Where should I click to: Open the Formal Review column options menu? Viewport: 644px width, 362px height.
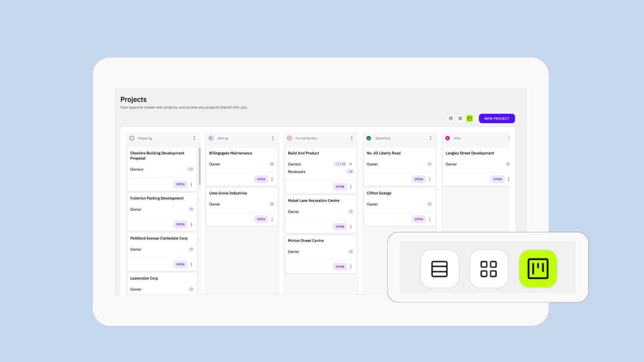point(352,138)
